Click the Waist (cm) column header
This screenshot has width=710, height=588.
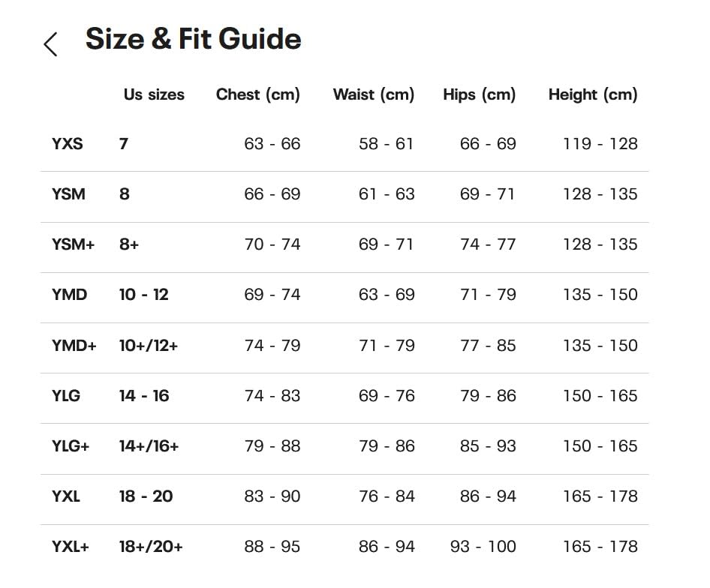pos(373,94)
